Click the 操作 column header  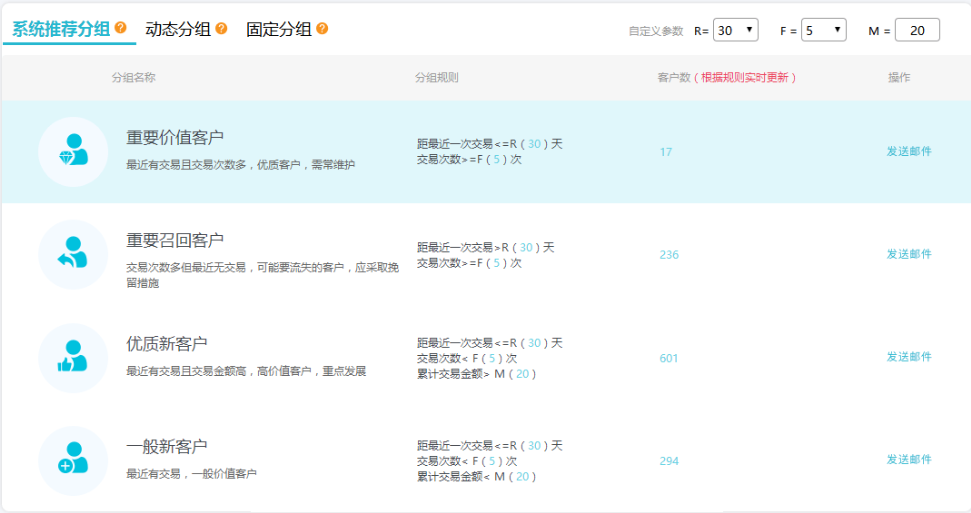[899, 77]
